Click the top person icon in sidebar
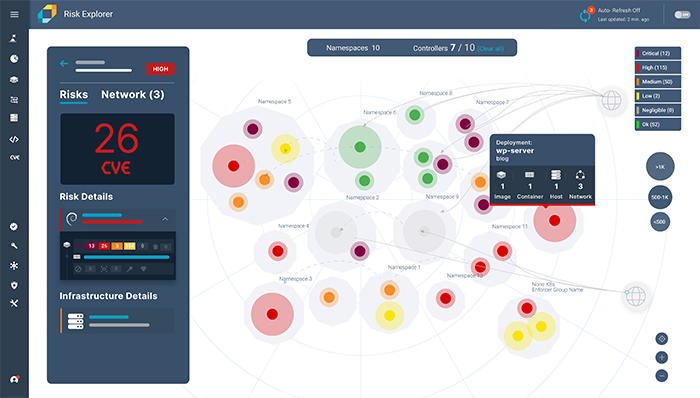This screenshot has height=398, width=700. tap(14, 38)
